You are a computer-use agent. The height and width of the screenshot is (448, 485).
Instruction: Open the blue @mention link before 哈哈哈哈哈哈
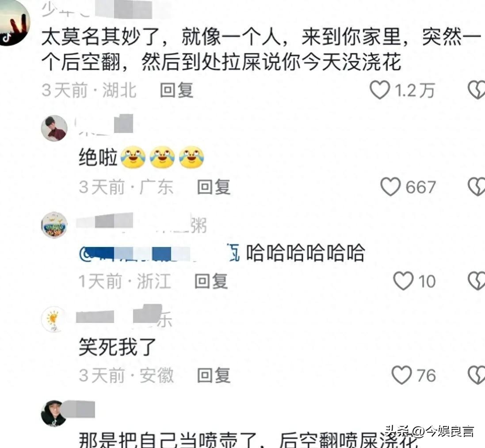point(159,254)
